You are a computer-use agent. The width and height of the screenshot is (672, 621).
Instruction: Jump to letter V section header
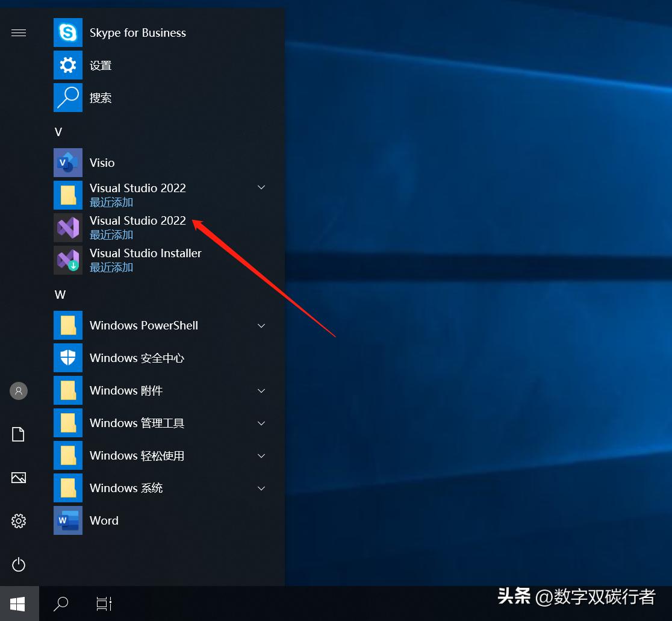point(58,132)
